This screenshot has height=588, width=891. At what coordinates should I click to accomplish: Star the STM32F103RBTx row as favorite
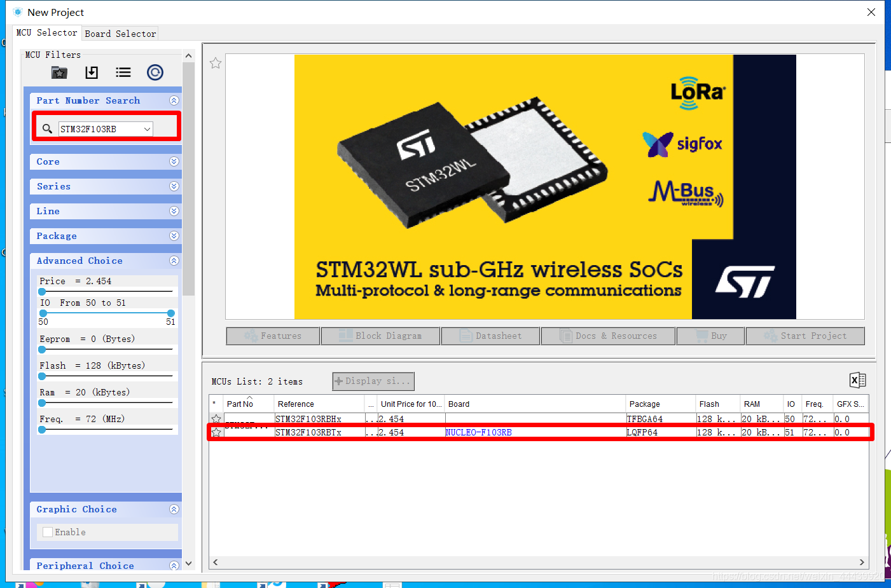[x=216, y=432]
